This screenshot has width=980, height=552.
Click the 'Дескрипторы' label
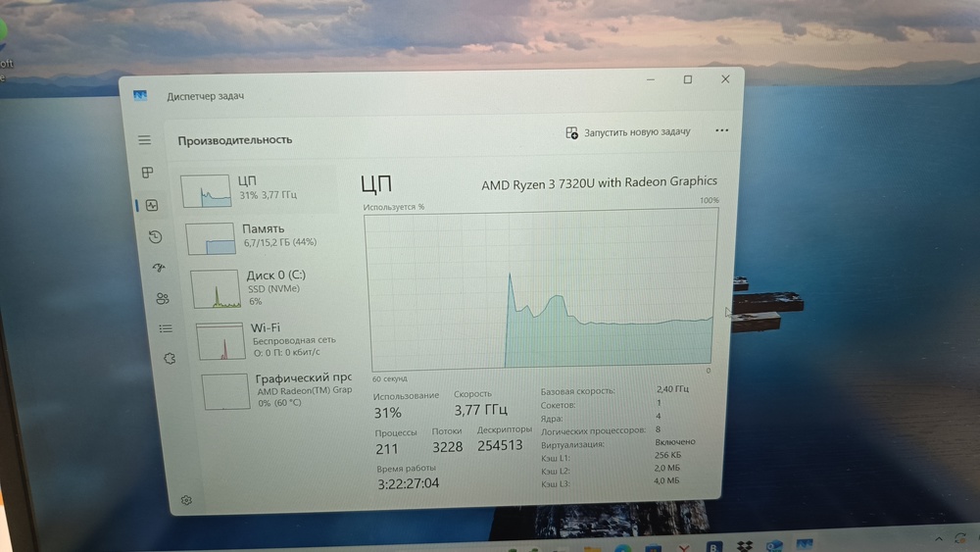coord(505,429)
